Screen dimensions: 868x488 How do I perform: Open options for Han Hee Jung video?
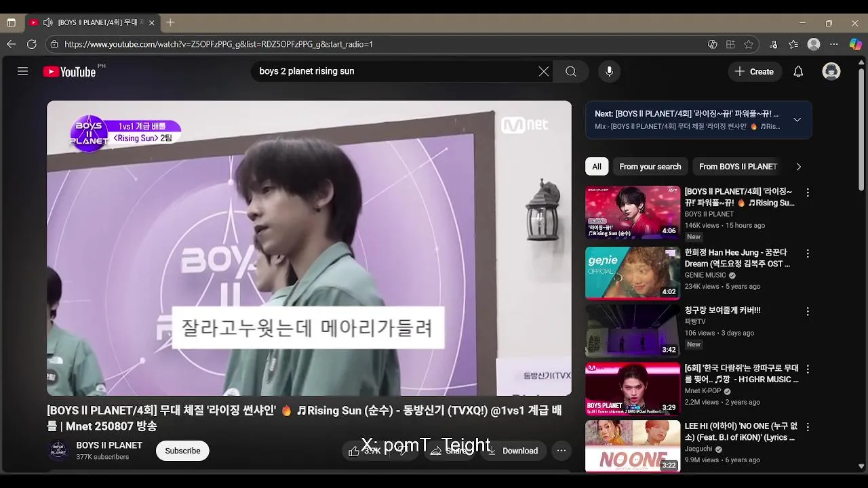[808, 253]
